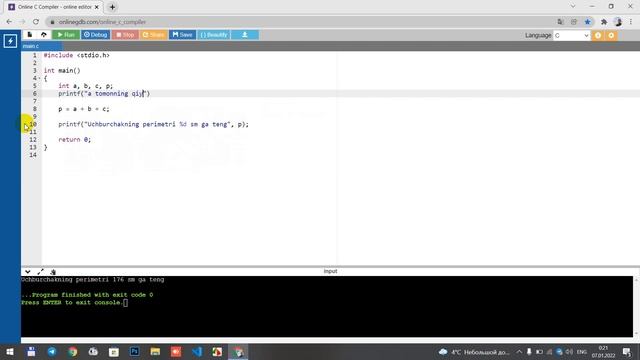Open the taskbar clock and date
The height and width of the screenshot is (360, 640).
tap(603, 351)
